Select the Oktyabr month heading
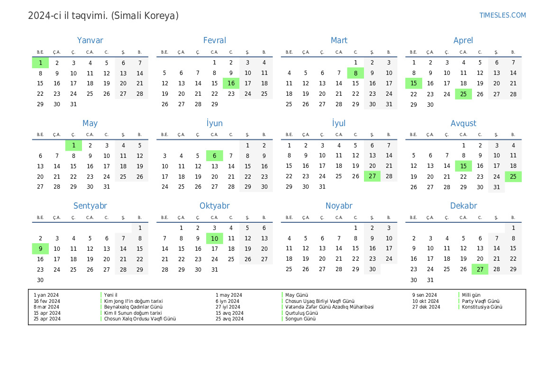554x392 pixels. pyautogui.click(x=215, y=206)
